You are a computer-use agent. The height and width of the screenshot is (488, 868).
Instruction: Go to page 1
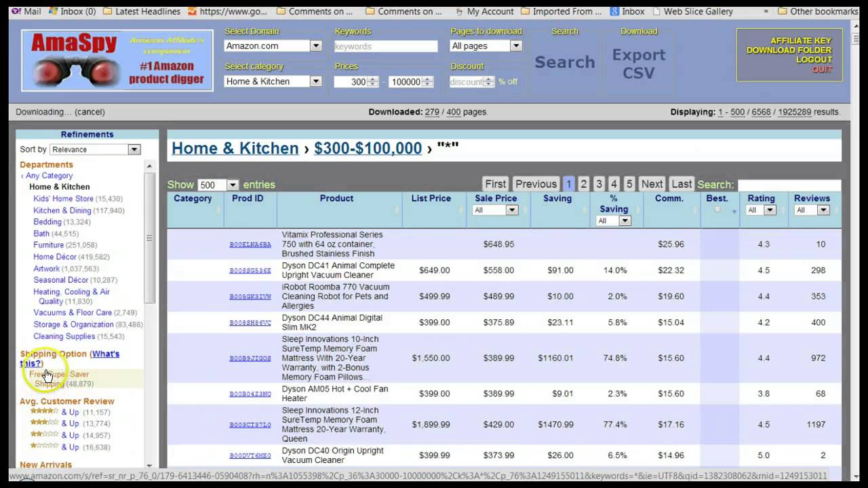568,184
